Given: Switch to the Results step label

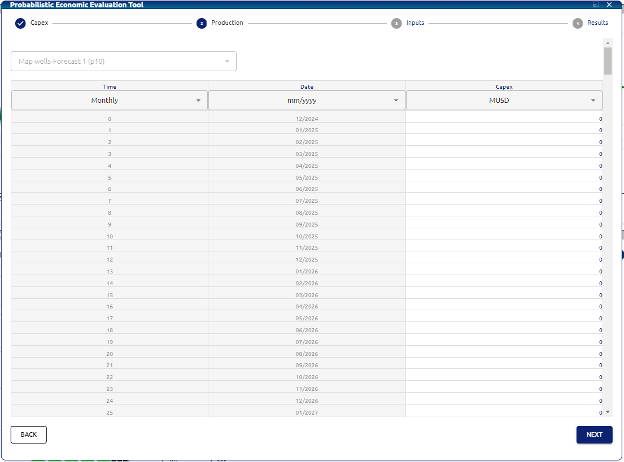Looking at the screenshot, I should pyautogui.click(x=597, y=22).
